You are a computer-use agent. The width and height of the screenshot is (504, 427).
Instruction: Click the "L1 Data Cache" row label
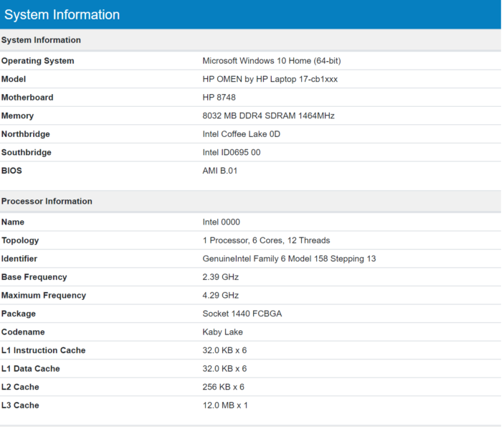pyautogui.click(x=31, y=369)
